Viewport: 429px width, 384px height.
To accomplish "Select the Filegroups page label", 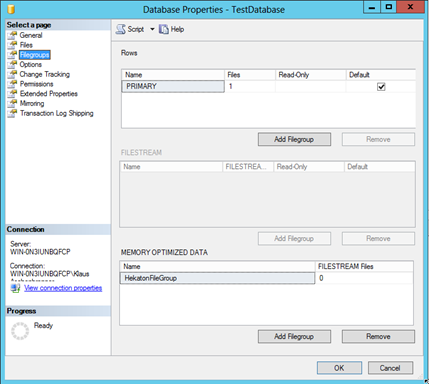I will click(x=35, y=54).
